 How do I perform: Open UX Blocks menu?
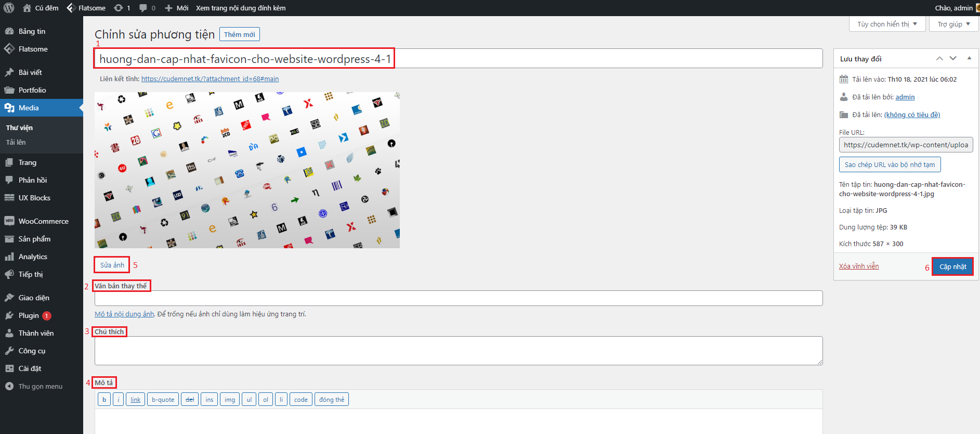coord(42,198)
